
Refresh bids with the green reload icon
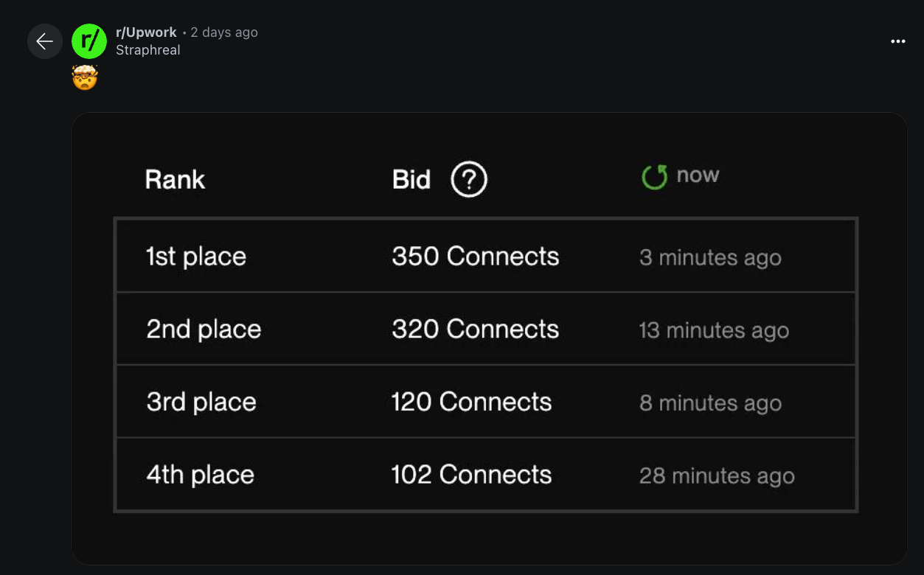[654, 176]
